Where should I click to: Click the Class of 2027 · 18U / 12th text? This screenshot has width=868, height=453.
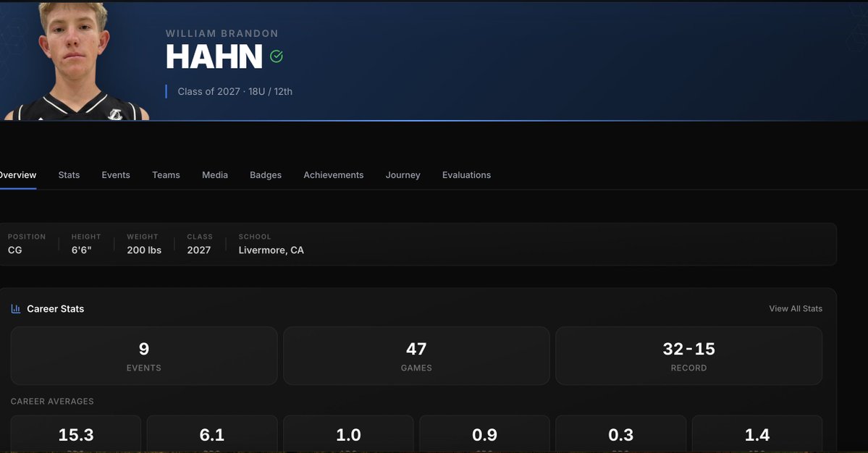(x=235, y=91)
